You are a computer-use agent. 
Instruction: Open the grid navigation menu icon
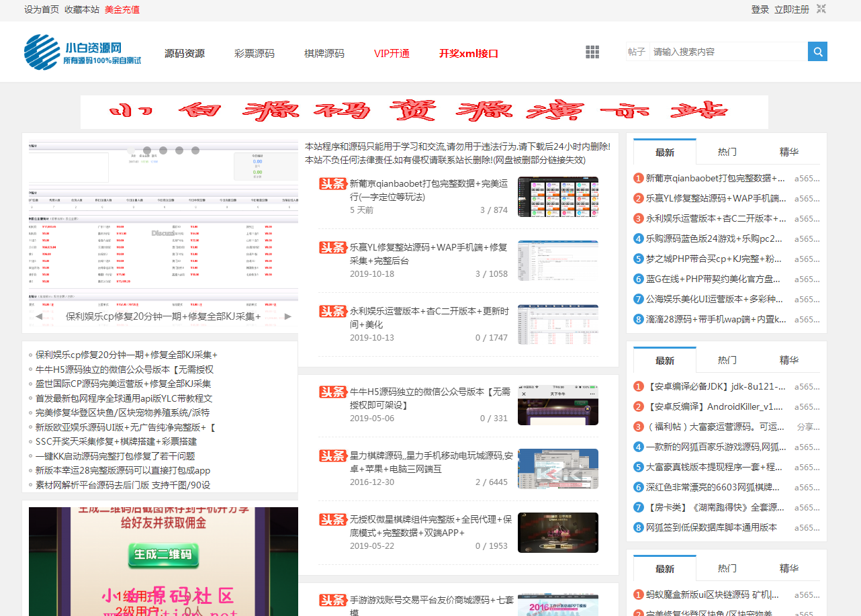592,52
